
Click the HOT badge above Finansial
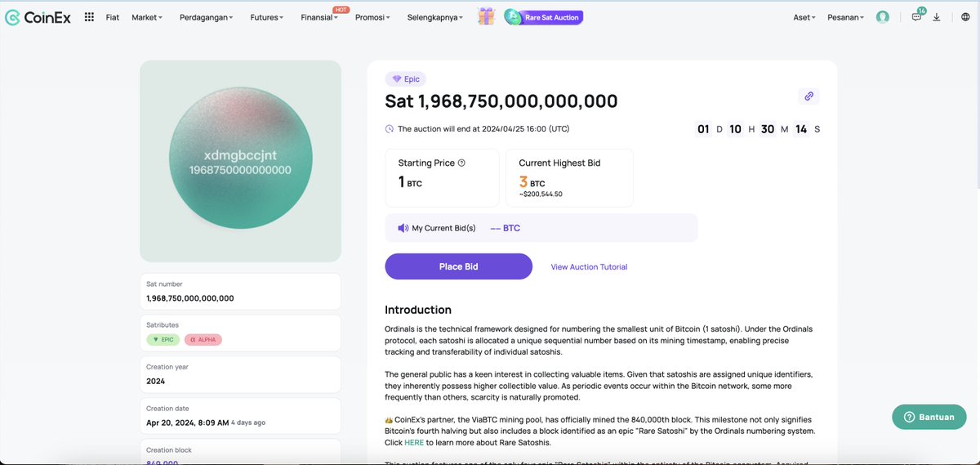[x=341, y=9]
